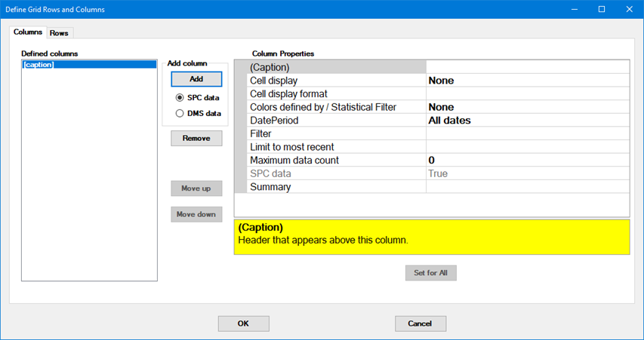Click the (Caption) property value field
This screenshot has height=340, width=644.
pyautogui.click(x=526, y=67)
